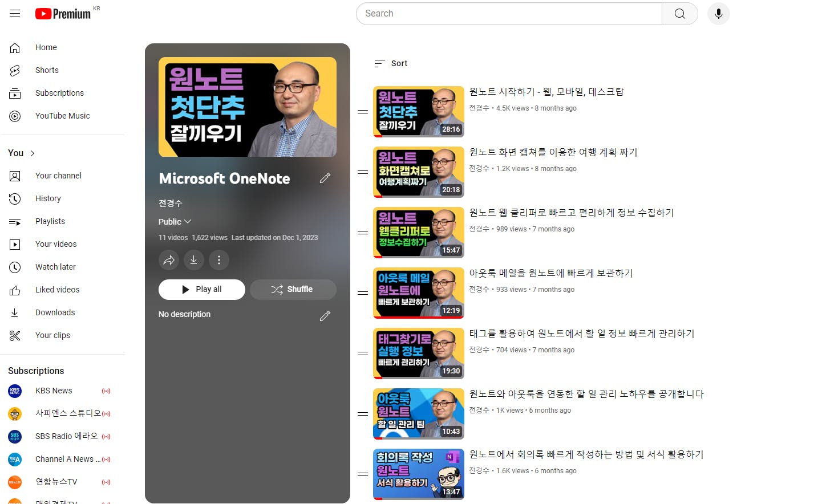Open thumbnail of the 15:47 video
Viewport: 822px width, 504px height.
coord(419,233)
